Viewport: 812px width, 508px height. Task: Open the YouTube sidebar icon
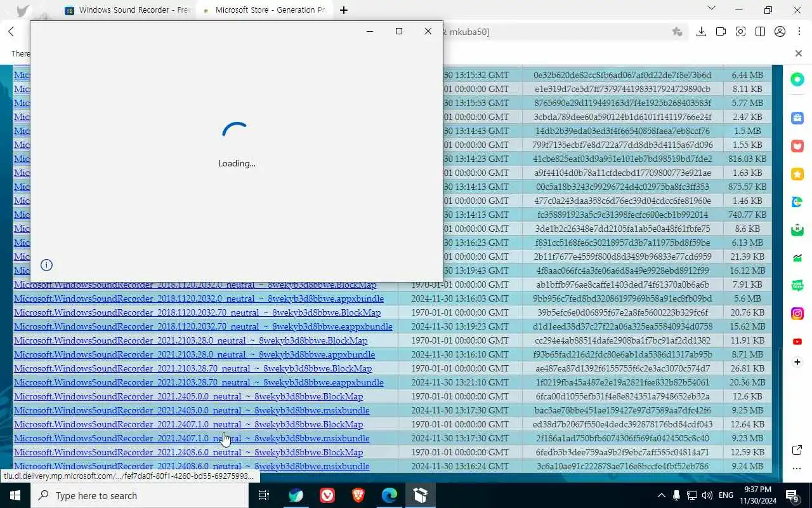797,342
